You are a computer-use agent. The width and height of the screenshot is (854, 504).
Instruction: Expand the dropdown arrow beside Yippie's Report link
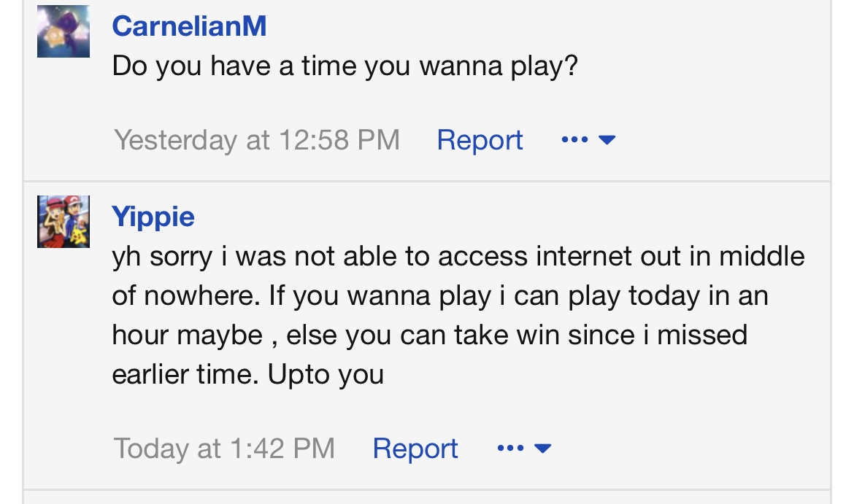pos(542,448)
